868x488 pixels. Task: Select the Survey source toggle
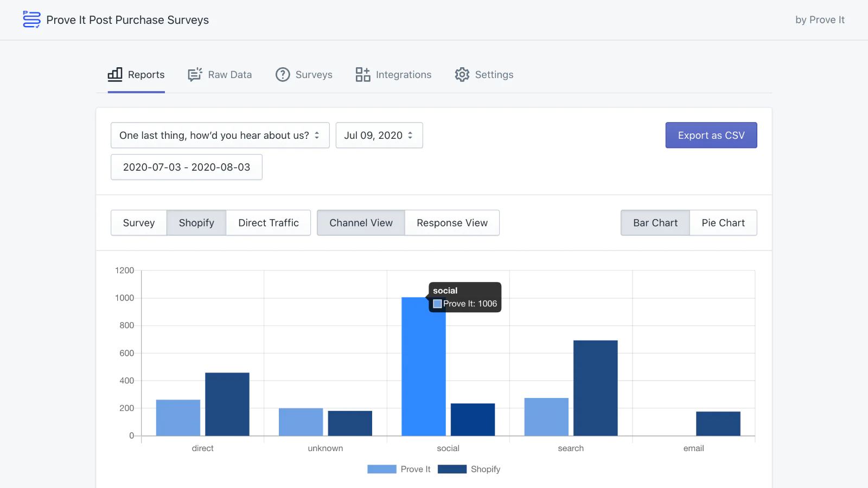139,223
